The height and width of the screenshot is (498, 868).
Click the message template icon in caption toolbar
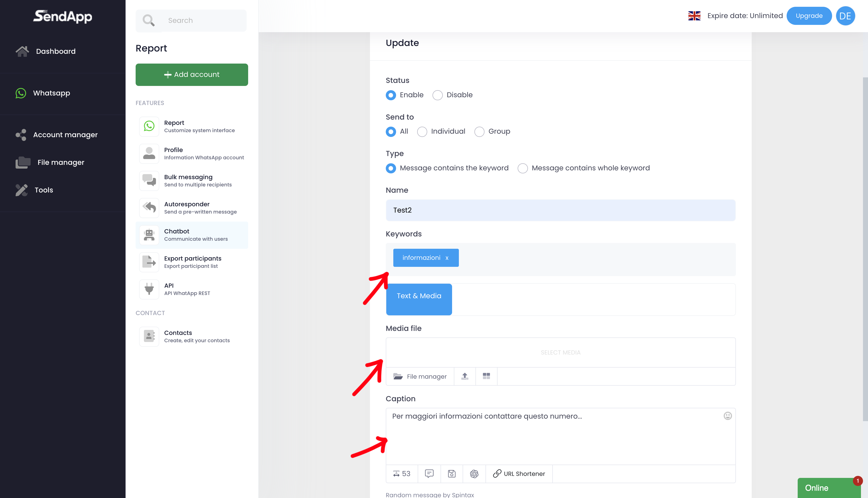click(x=429, y=474)
